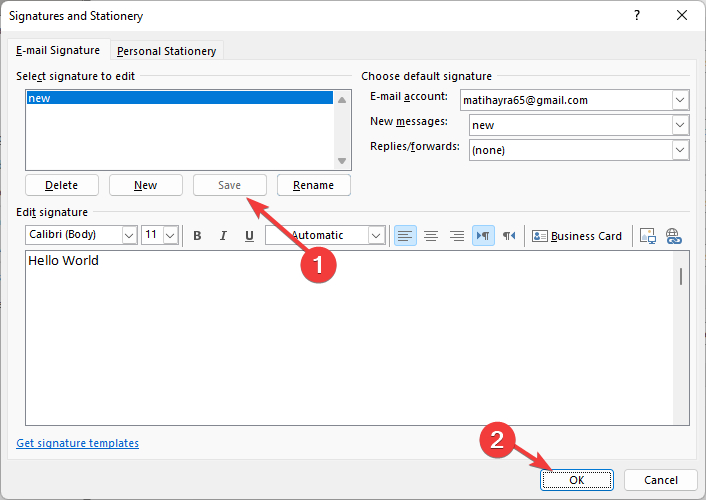Insert picture into signature

(x=648, y=236)
